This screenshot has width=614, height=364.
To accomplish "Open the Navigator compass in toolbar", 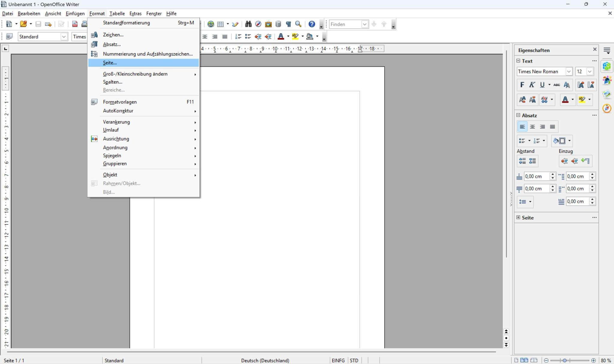I will click(258, 24).
